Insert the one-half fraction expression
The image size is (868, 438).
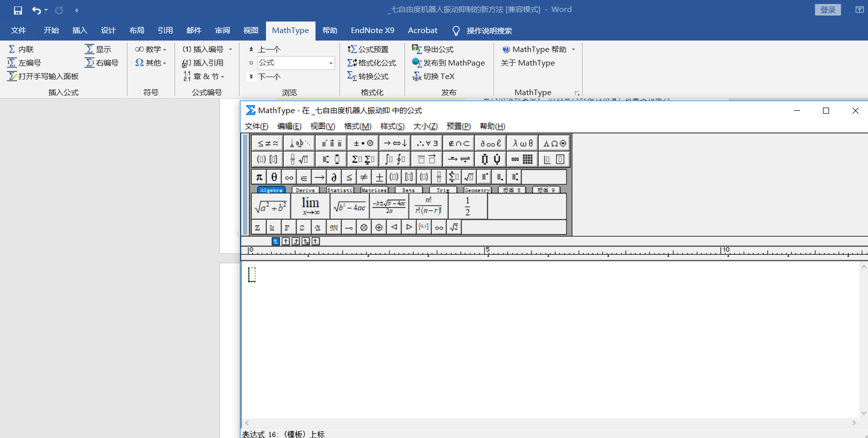pos(467,206)
